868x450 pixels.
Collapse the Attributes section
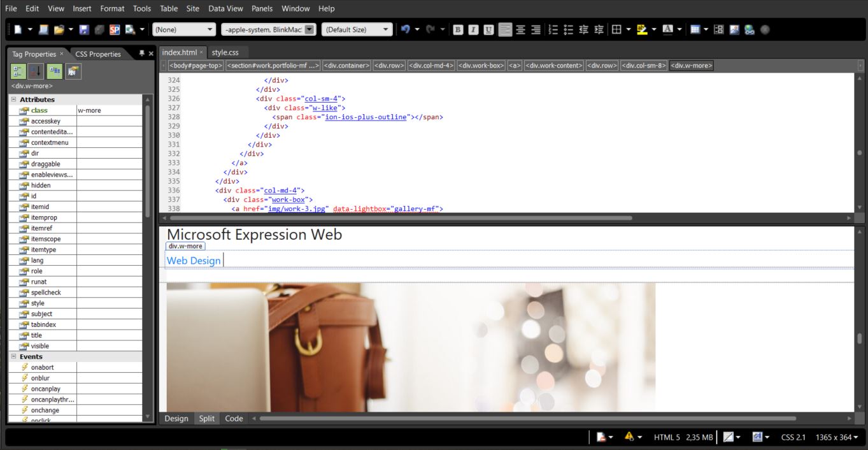[13, 99]
